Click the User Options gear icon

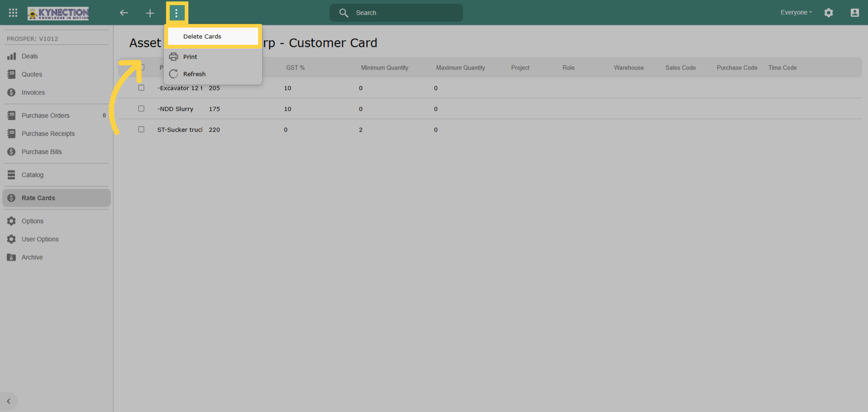coord(12,239)
